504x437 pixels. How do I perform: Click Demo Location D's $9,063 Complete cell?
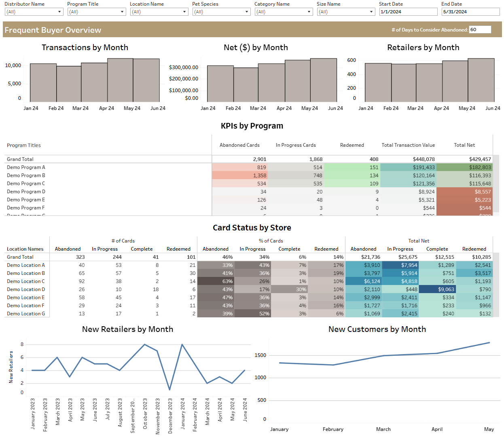coord(437,289)
